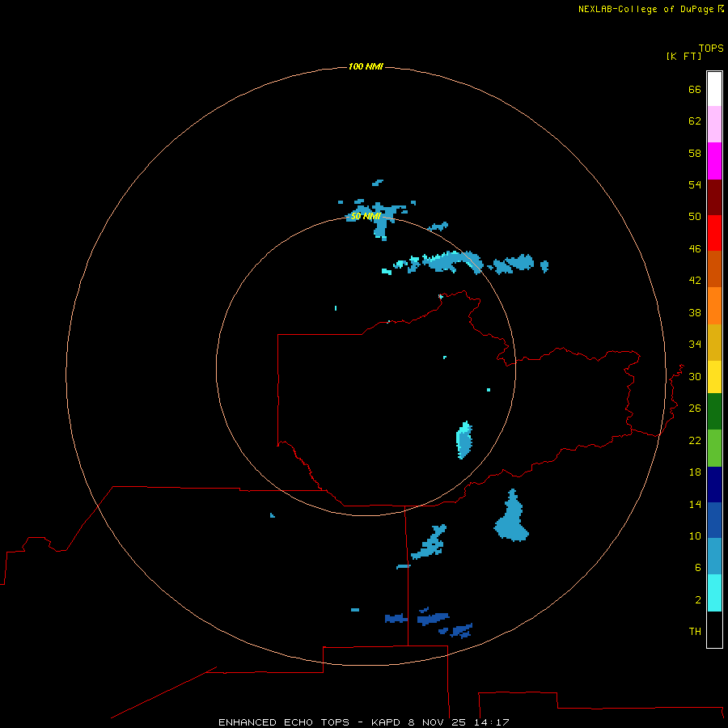Screen dimensions: 728x728
Task: Choose the burnt orange legend color block
Action: [x=714, y=269]
